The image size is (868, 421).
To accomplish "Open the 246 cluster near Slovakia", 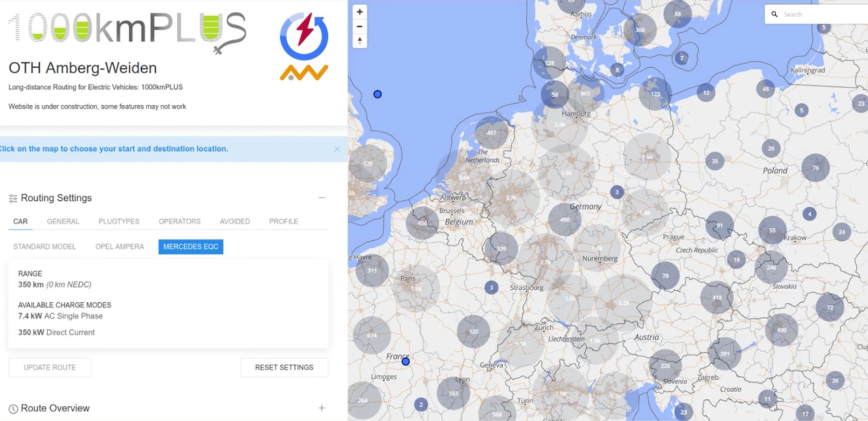I will 771,267.
